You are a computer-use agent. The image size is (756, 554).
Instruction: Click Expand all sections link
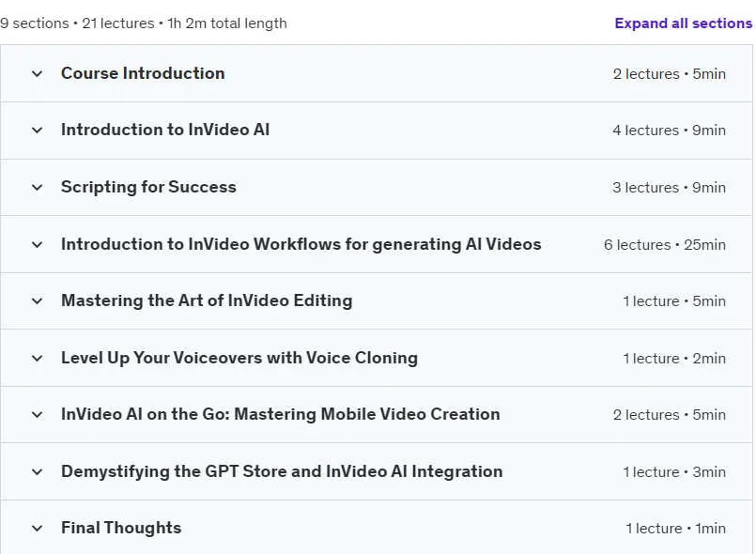683,23
